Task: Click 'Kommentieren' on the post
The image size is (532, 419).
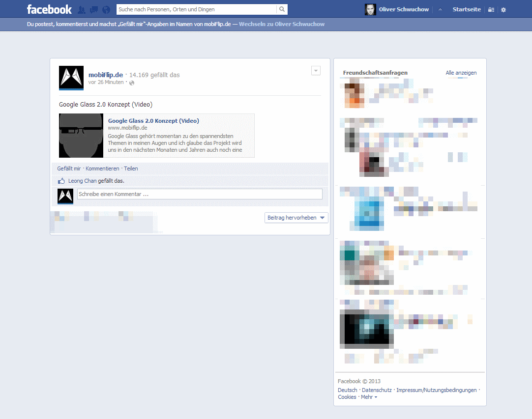Action: (x=102, y=168)
